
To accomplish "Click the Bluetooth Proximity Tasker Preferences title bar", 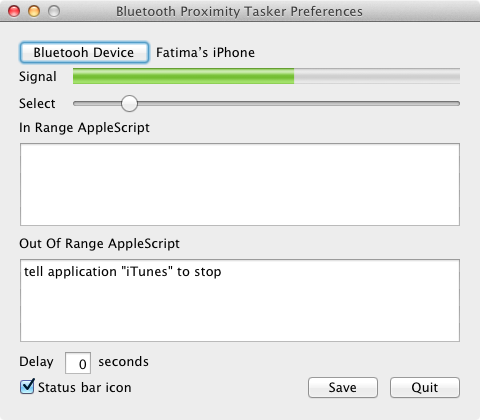I will [239, 11].
